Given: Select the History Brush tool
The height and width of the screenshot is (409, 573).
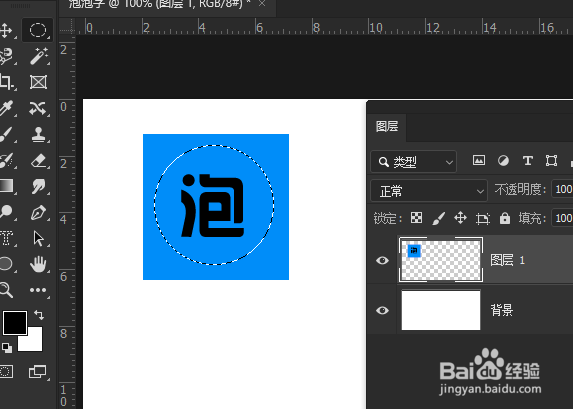Looking at the screenshot, I should coord(6,161).
